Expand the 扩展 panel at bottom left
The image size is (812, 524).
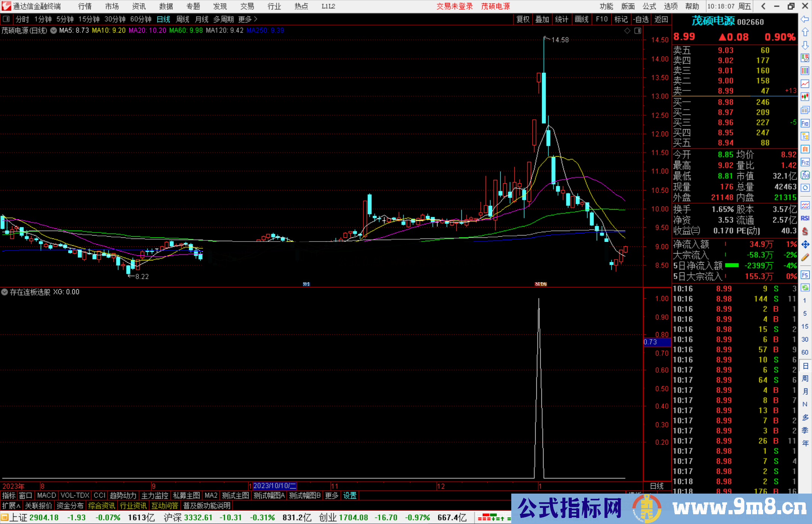(x=11, y=506)
